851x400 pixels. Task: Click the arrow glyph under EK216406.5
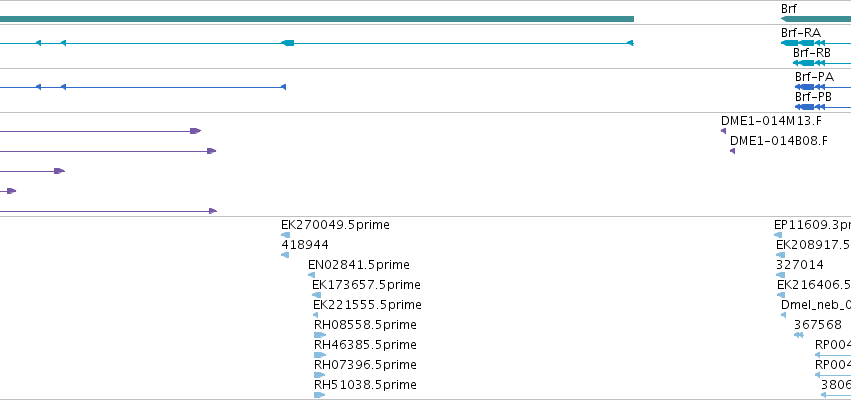(x=781, y=295)
